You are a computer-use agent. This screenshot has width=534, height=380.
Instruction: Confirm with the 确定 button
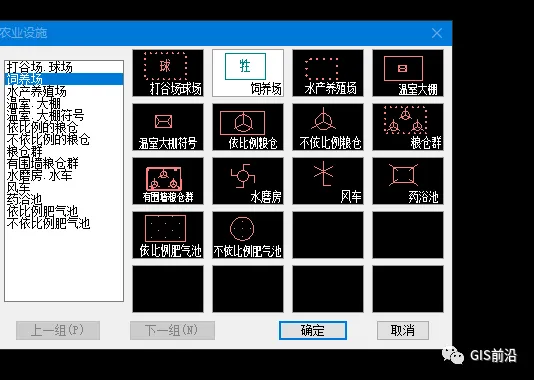[313, 330]
